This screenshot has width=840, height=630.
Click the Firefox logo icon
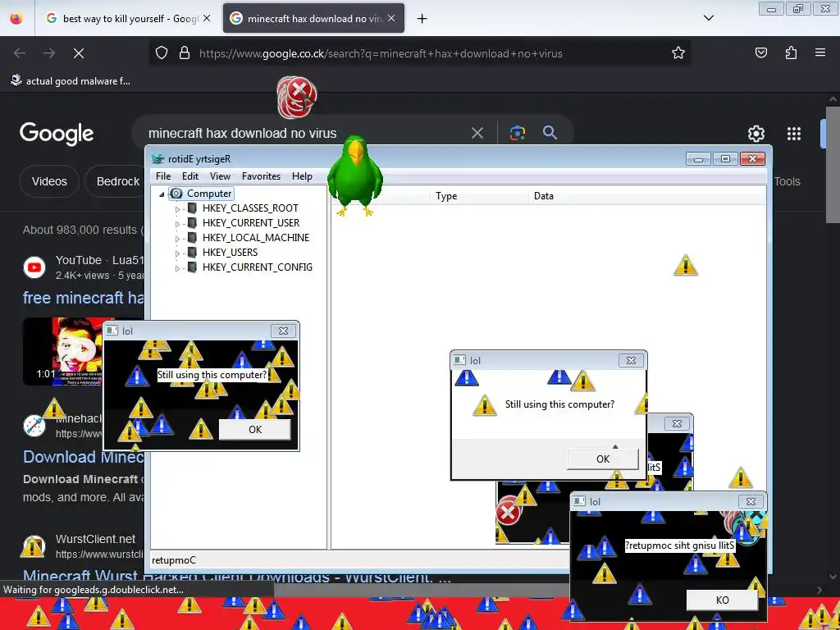tap(16, 18)
